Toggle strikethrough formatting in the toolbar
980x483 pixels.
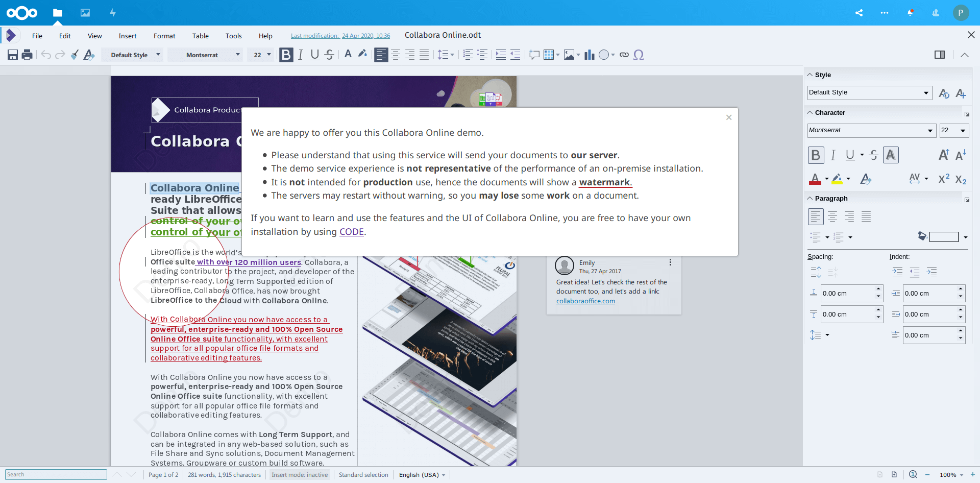click(329, 55)
